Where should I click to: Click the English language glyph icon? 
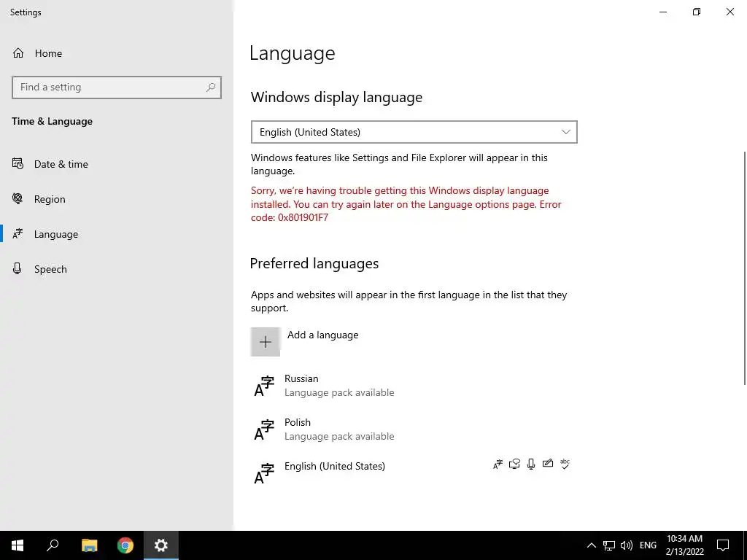264,474
